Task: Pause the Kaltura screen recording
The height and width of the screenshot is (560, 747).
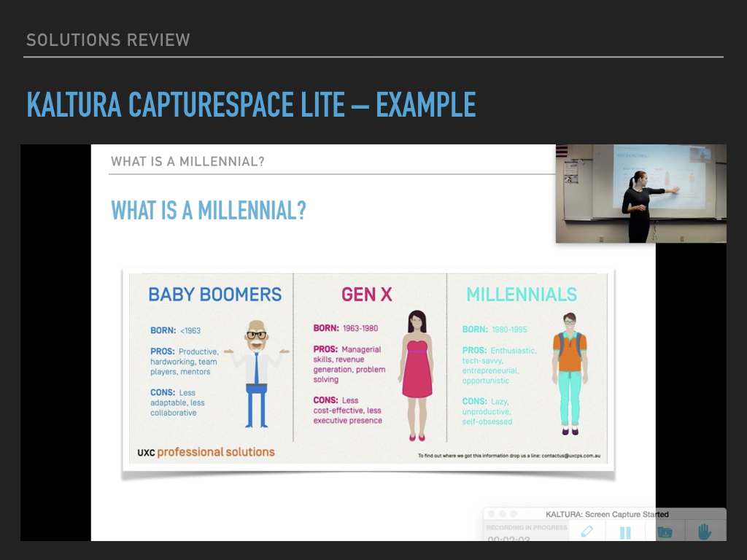Action: pos(625,532)
